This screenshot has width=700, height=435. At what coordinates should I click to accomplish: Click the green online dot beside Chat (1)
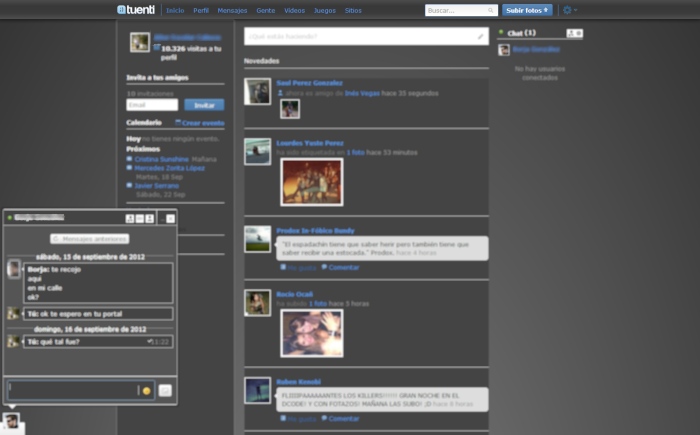click(x=501, y=32)
